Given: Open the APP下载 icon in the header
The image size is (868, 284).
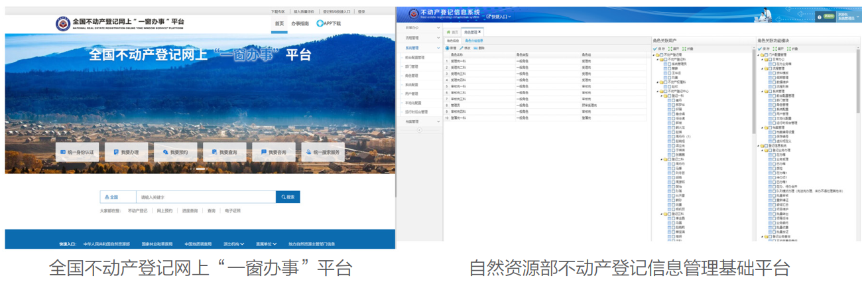Looking at the screenshot, I should point(320,23).
